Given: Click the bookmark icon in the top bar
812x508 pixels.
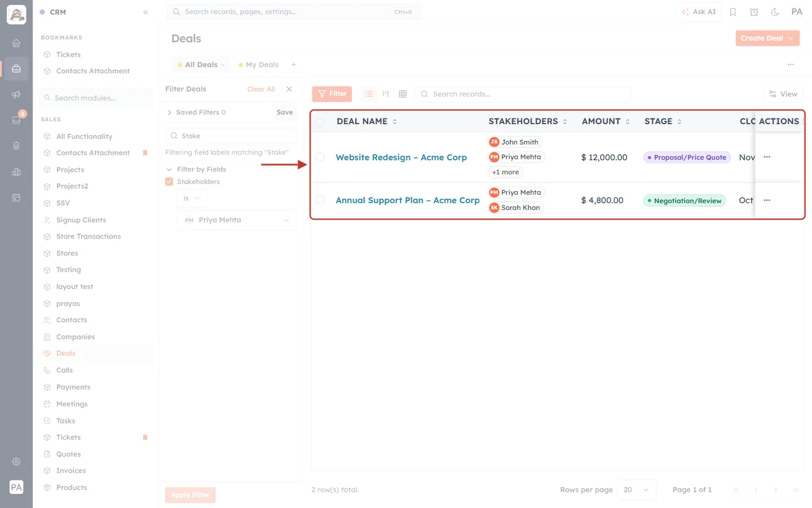Looking at the screenshot, I should coord(733,12).
